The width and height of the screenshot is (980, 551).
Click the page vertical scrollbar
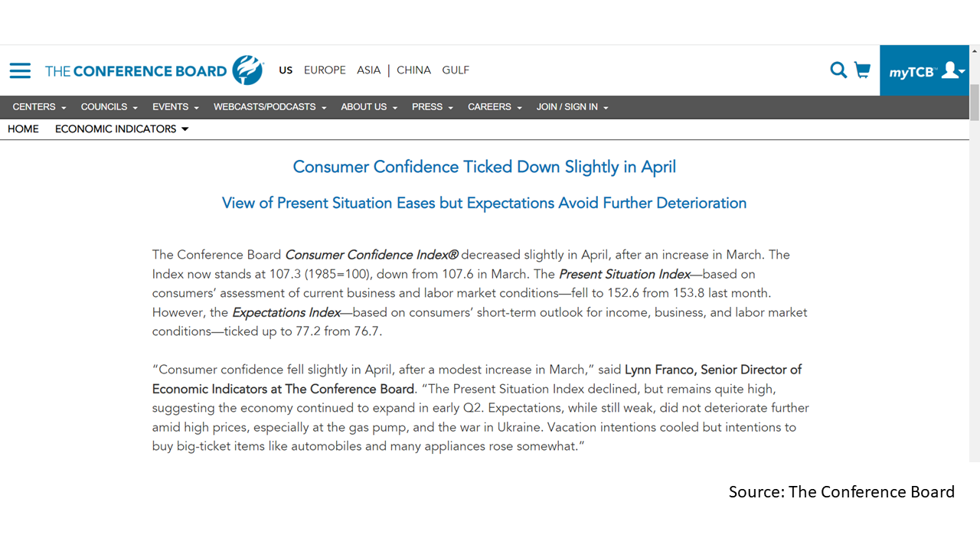[975, 253]
